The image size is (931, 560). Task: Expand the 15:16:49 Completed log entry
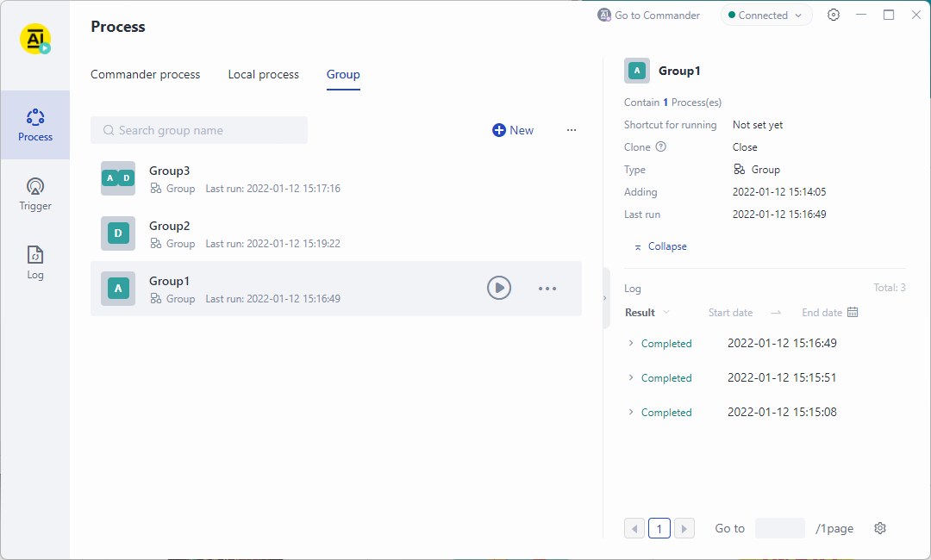coord(631,343)
